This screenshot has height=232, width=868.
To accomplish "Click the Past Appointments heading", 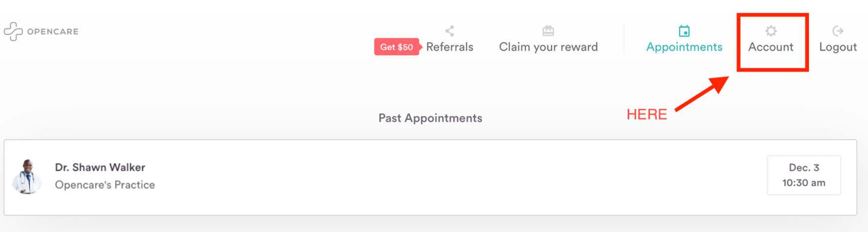I will (430, 118).
